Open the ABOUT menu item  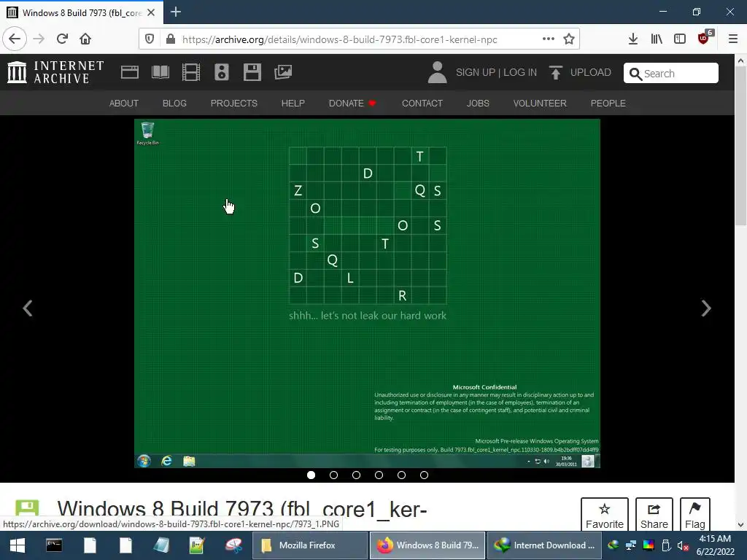(124, 104)
